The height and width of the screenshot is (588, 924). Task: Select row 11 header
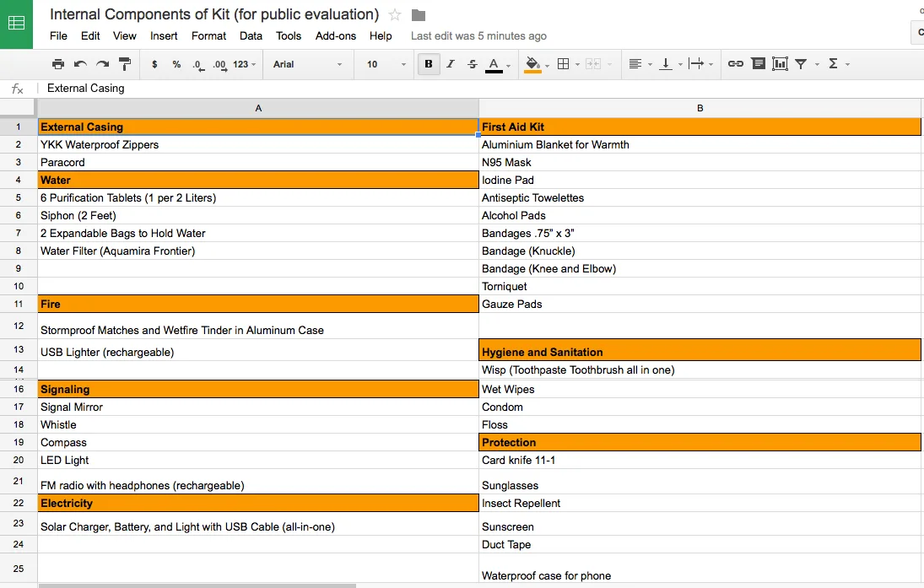(x=19, y=304)
